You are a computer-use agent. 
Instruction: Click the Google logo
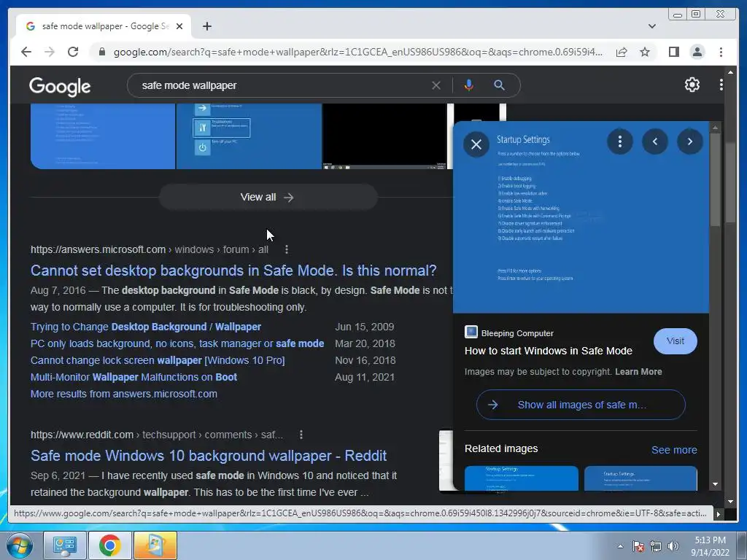coord(60,86)
